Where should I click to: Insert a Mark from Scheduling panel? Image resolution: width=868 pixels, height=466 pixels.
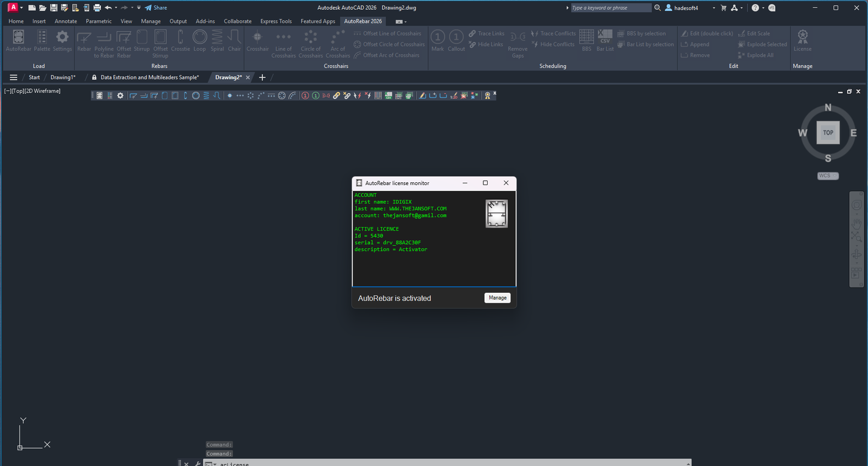pyautogui.click(x=438, y=41)
